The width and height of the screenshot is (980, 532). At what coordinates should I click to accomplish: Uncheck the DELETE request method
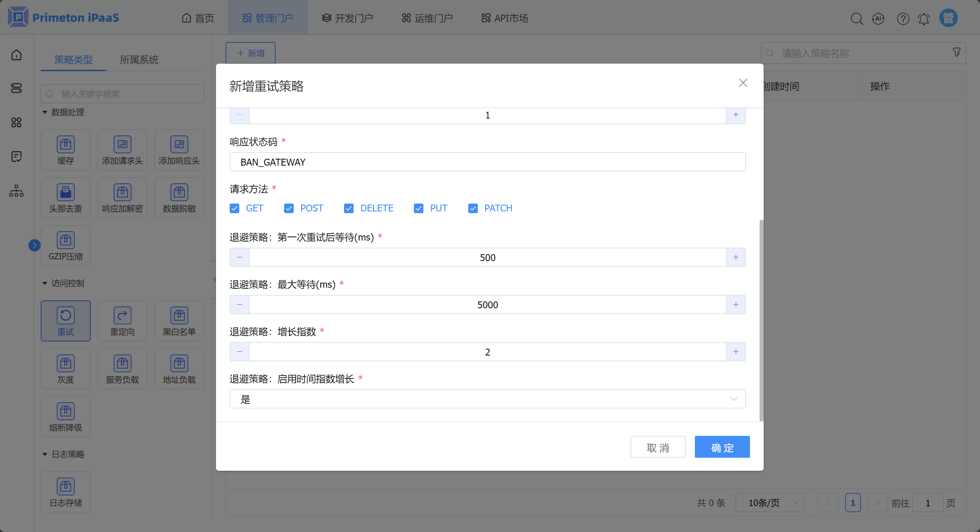point(348,208)
